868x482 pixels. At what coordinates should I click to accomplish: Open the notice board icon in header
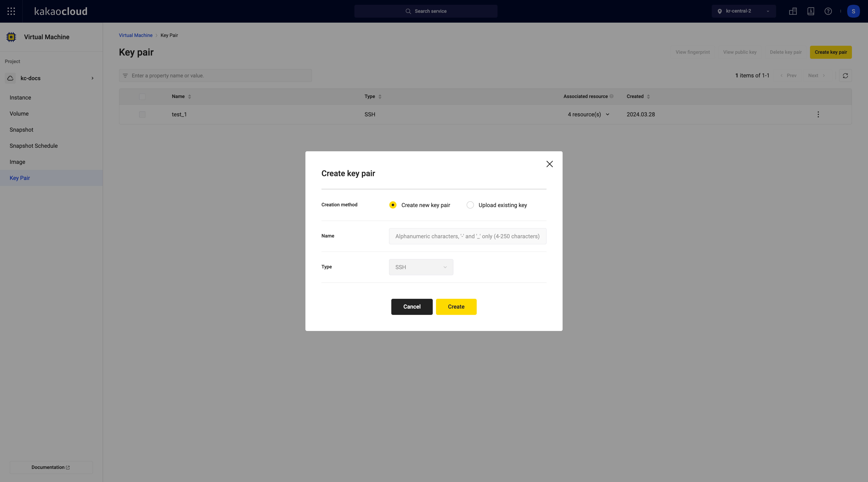pos(811,11)
